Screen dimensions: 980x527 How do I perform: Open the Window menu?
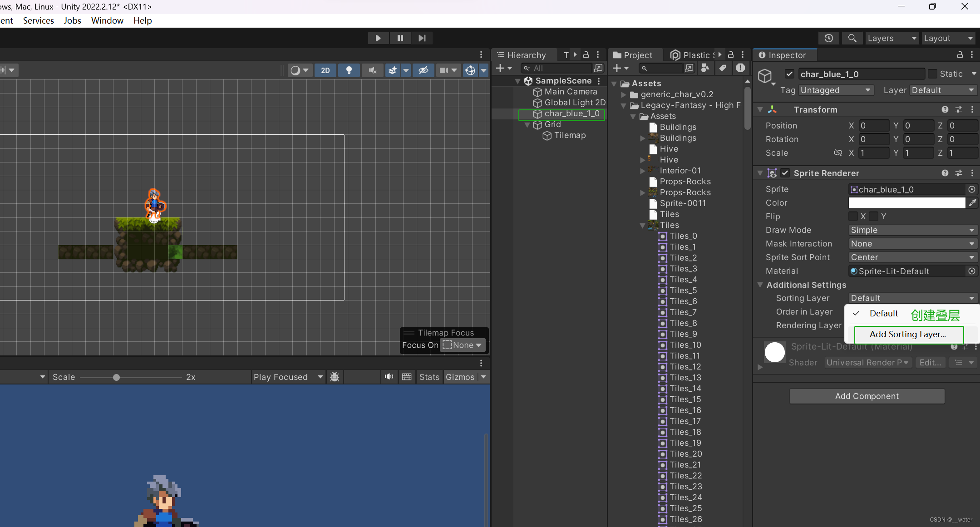(107, 20)
